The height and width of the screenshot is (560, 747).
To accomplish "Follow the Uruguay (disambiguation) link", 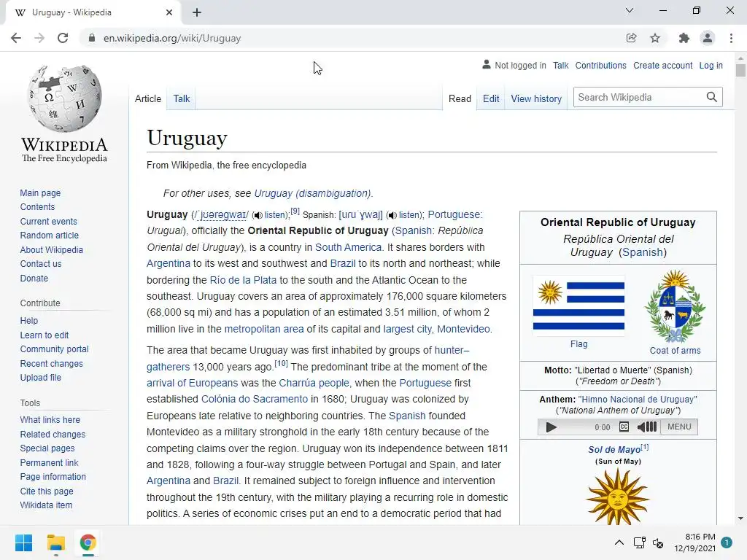I will point(312,193).
